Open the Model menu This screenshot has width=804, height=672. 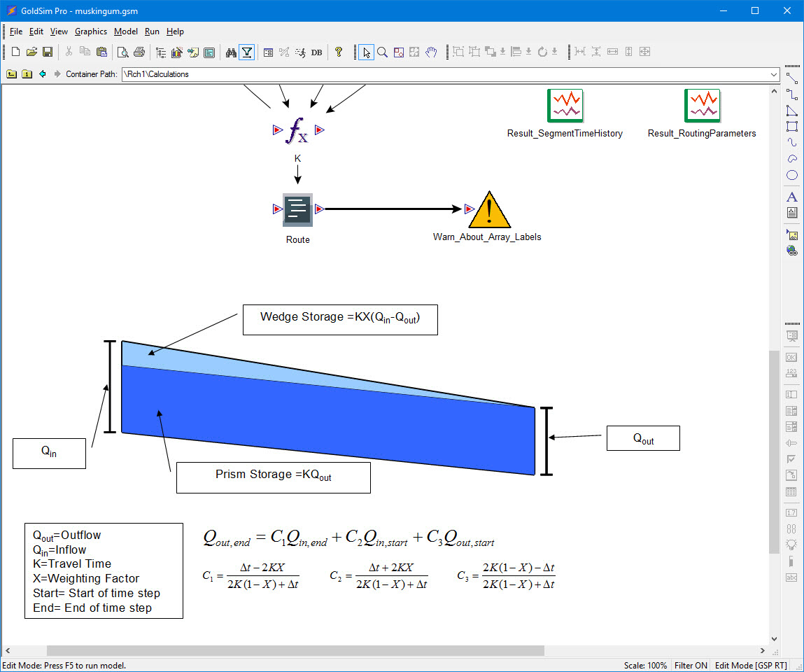(125, 31)
